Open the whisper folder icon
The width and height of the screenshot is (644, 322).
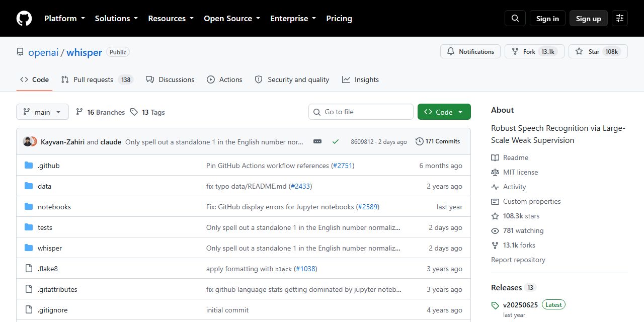pyautogui.click(x=29, y=248)
